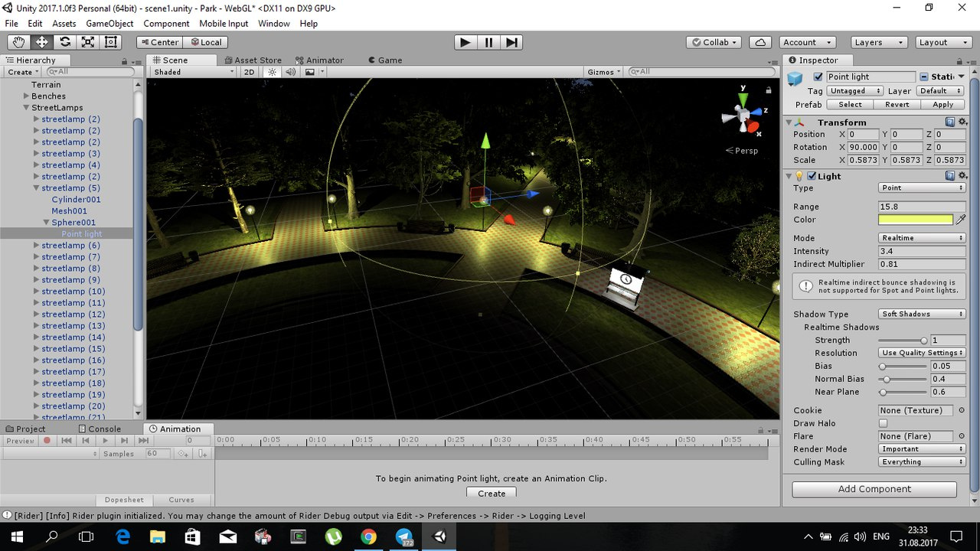Open Transform component help icon
The image size is (980, 551).
coord(950,122)
